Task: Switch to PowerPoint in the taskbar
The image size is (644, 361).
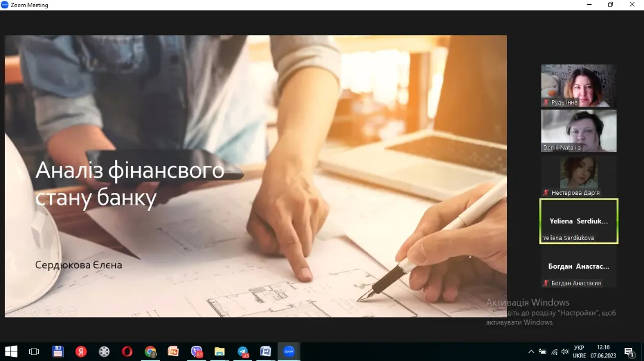Action: click(173, 351)
